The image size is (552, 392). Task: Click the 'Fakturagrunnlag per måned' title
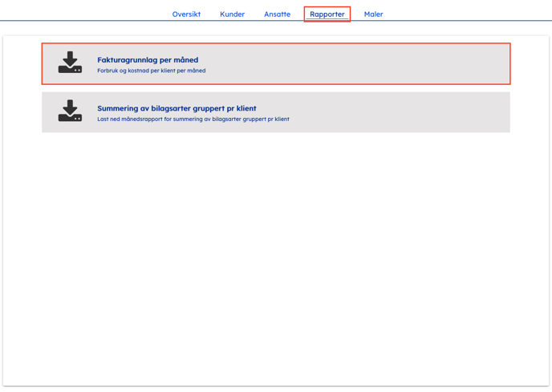coord(148,60)
